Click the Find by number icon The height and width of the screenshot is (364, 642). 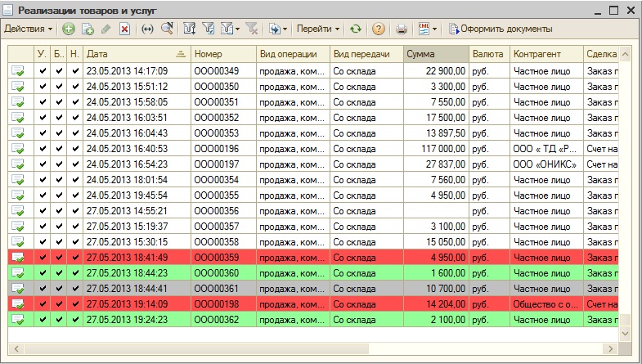point(167,29)
